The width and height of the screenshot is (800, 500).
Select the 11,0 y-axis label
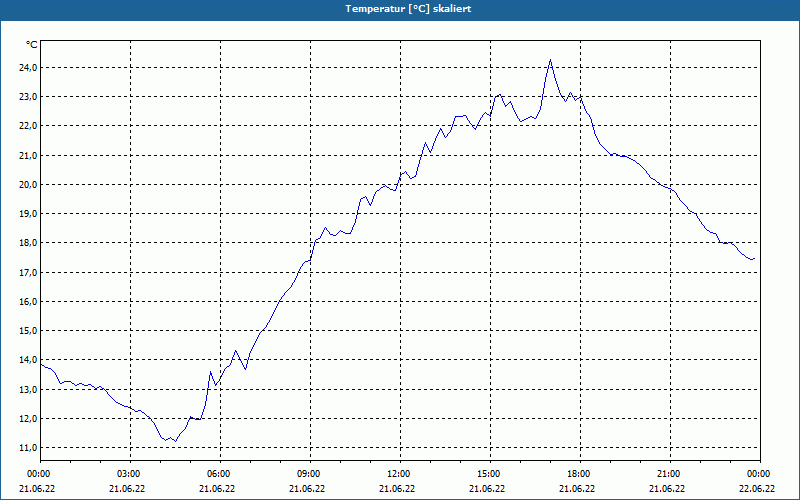click(x=27, y=447)
